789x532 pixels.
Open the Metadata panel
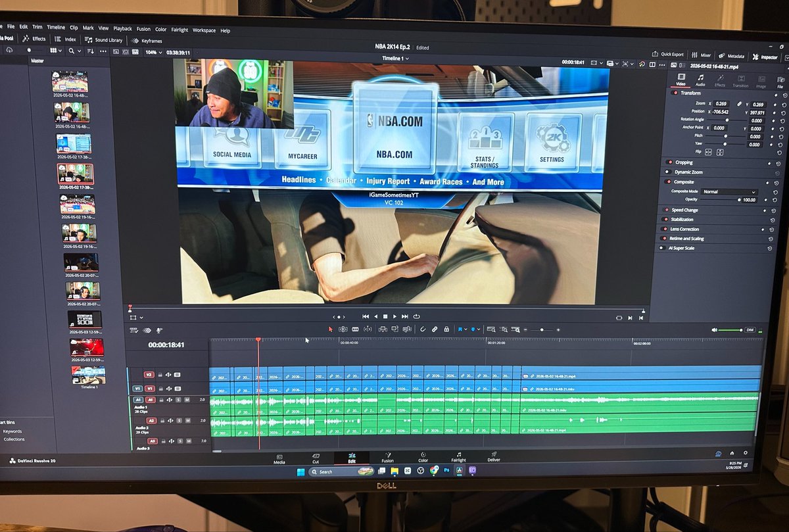(x=731, y=56)
